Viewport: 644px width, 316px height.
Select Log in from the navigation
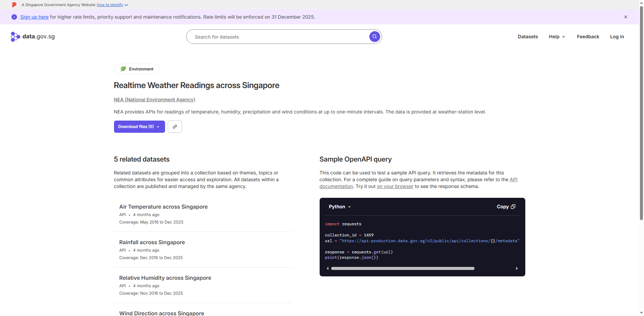point(617,37)
